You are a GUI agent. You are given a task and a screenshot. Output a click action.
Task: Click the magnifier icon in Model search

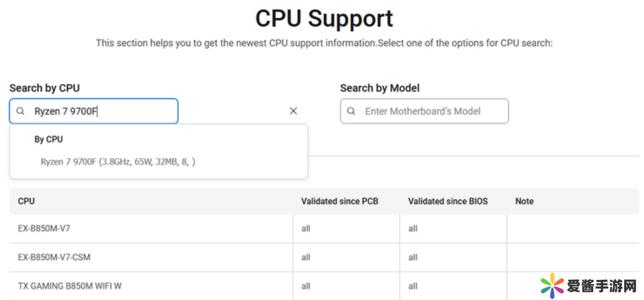[x=351, y=111]
